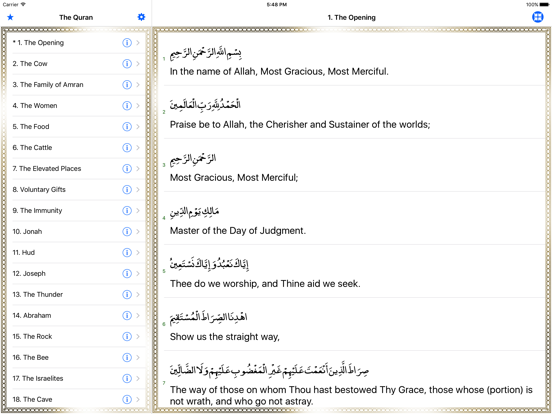Show info for The Food

coord(127,126)
